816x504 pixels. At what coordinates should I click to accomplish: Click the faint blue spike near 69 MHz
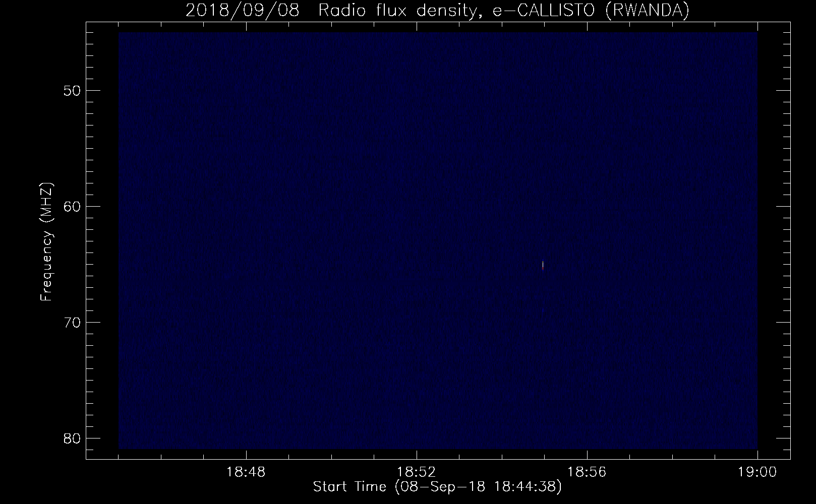click(x=543, y=311)
